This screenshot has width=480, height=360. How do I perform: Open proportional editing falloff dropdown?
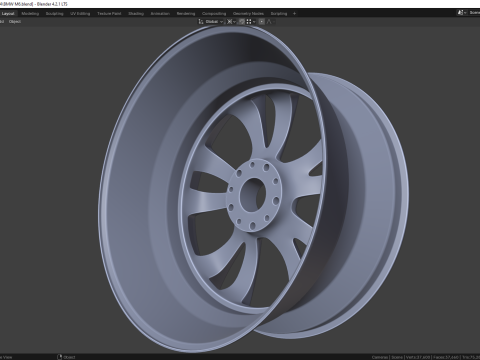[271, 22]
